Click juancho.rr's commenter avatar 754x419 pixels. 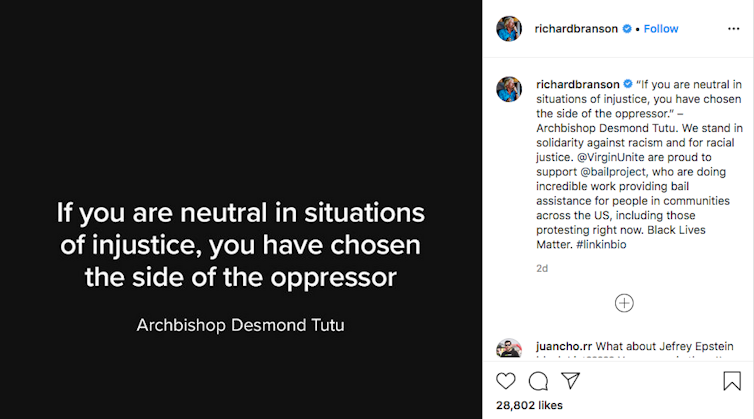509,349
